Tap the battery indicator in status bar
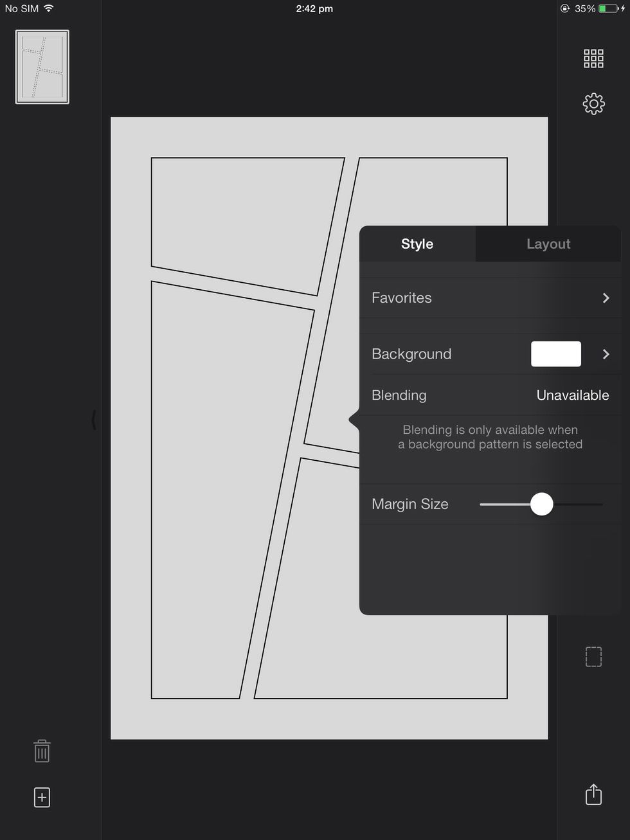This screenshot has width=630, height=840. coord(608,8)
